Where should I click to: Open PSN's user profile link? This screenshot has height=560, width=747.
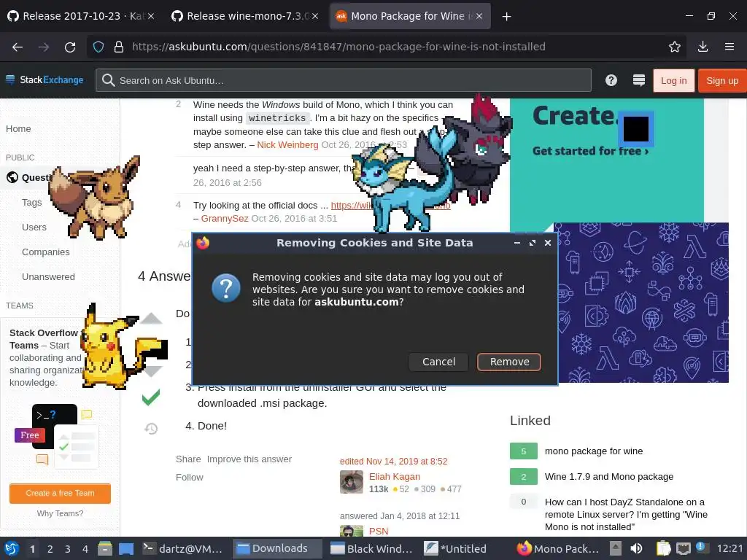pyautogui.click(x=379, y=532)
